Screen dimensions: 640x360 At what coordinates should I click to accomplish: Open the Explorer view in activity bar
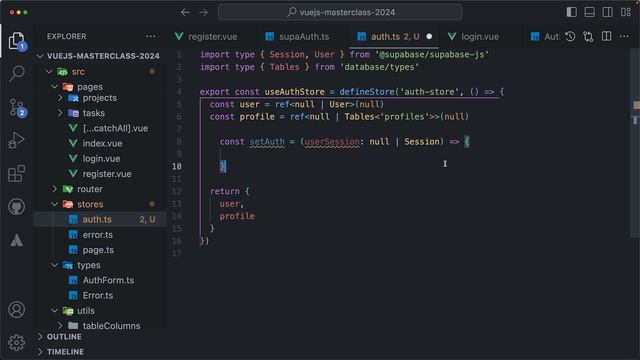(x=16, y=41)
